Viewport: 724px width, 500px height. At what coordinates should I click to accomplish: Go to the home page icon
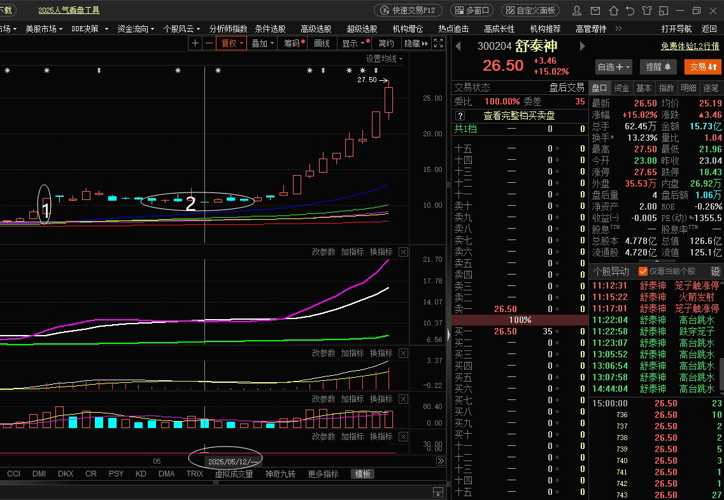coord(614,10)
